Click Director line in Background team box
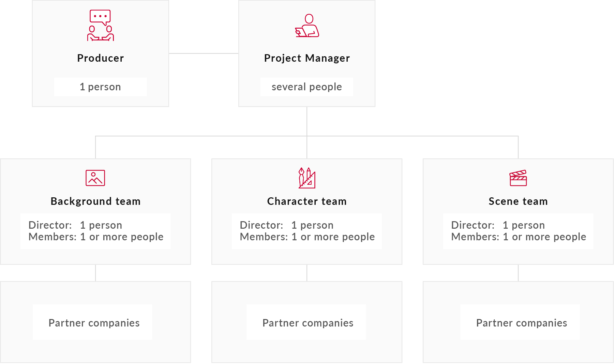 pos(75,225)
